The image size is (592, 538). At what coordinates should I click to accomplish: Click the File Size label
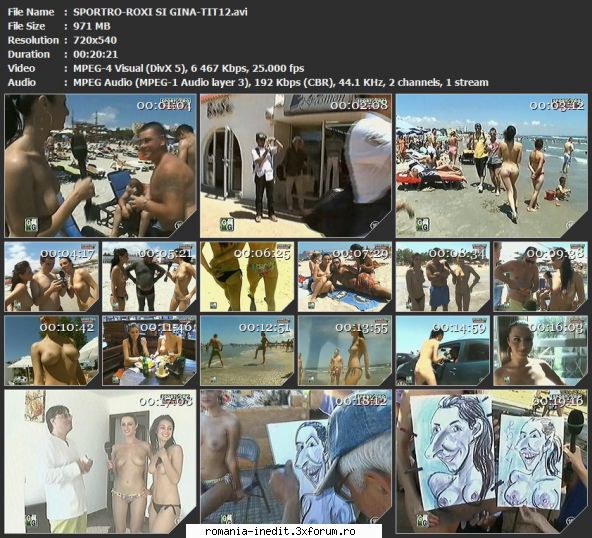pyautogui.click(x=26, y=26)
